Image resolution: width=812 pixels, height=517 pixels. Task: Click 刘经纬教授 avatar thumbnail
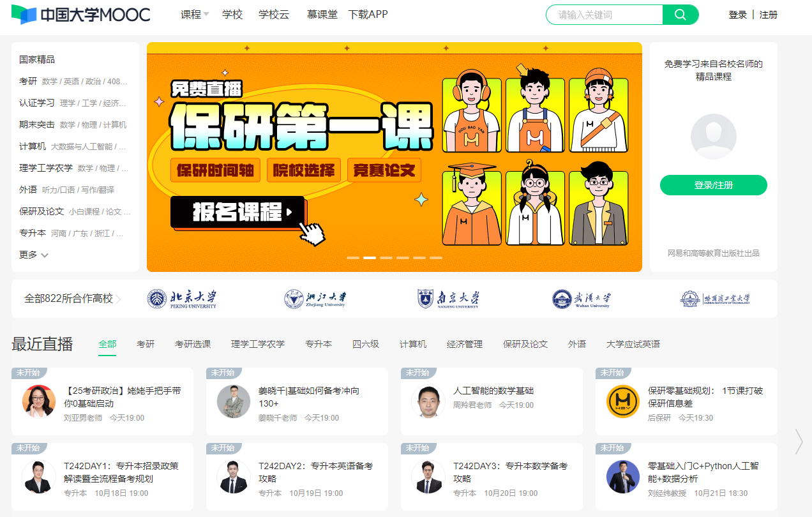[623, 477]
